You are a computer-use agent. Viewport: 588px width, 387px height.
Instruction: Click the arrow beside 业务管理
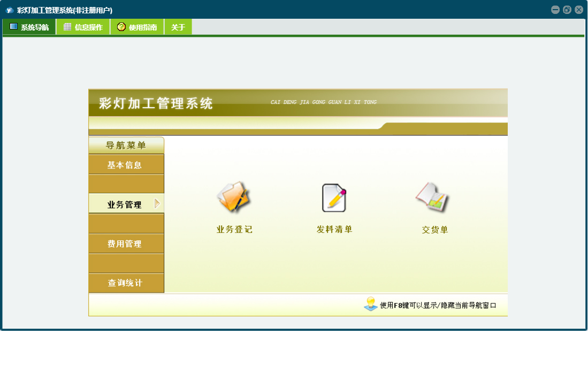(x=157, y=203)
